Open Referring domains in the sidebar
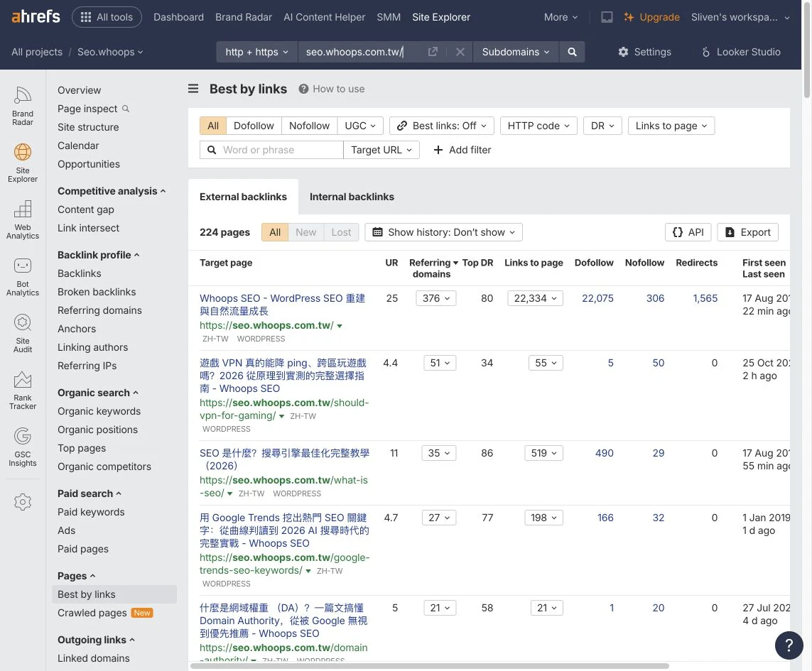Screen dimensions: 812x671 (99, 310)
